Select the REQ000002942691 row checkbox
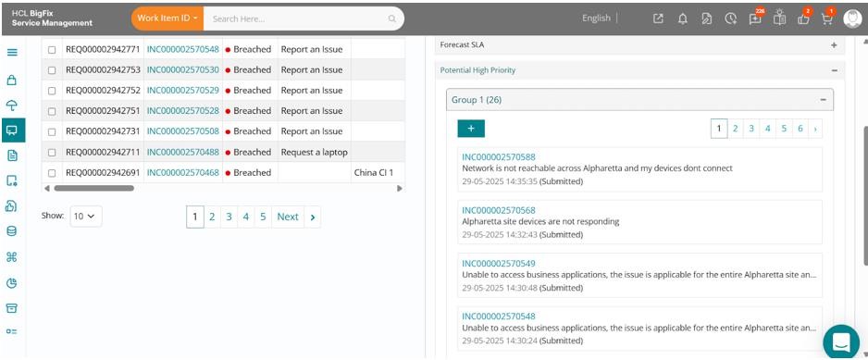The width and height of the screenshot is (868, 360). [52, 173]
